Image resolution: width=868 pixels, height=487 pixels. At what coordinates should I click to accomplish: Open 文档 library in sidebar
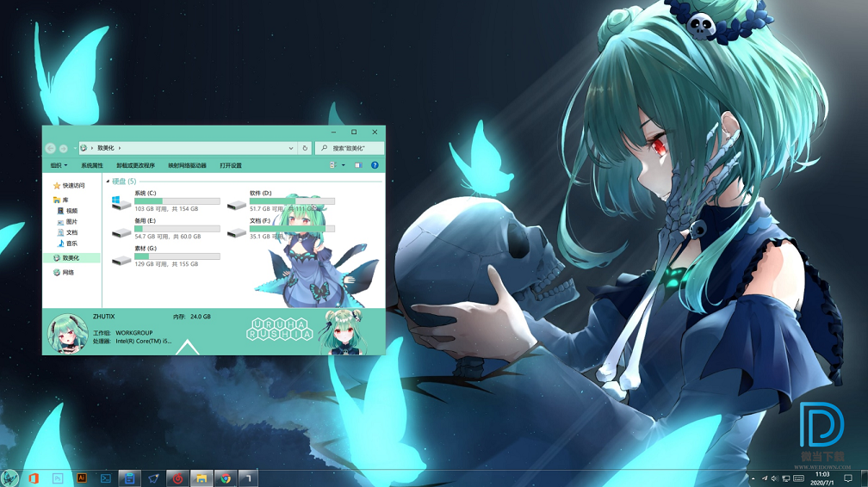pyautogui.click(x=67, y=232)
